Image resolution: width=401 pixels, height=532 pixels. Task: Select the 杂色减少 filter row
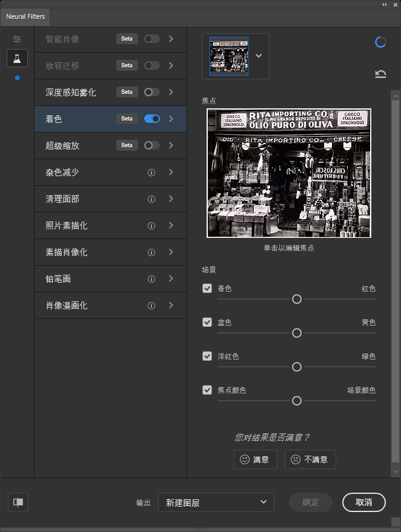point(110,172)
